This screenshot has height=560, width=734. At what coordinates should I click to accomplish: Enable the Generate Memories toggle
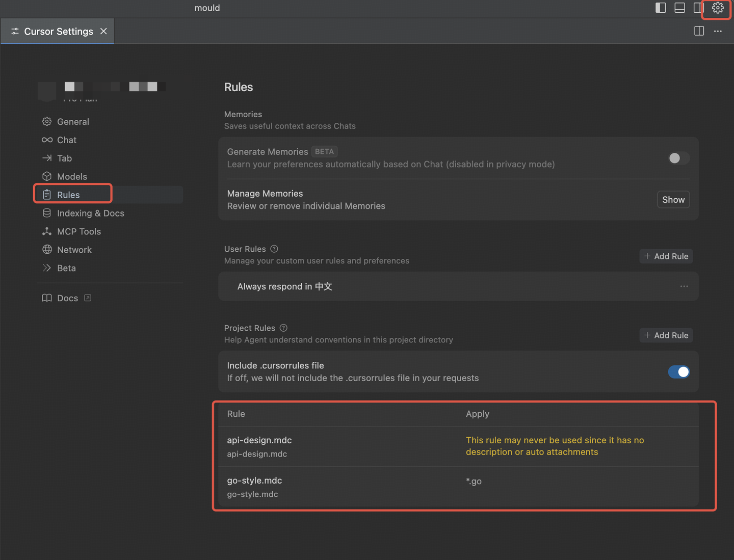pyautogui.click(x=678, y=158)
